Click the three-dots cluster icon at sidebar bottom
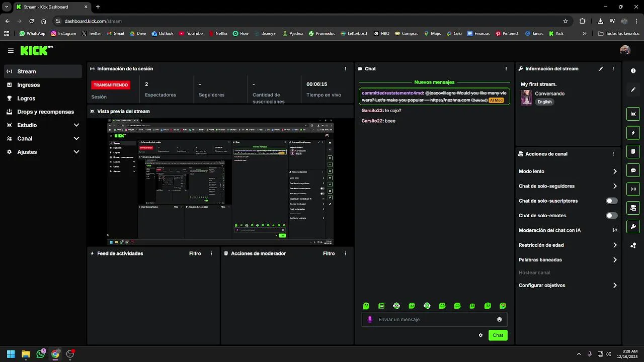 (x=633, y=245)
